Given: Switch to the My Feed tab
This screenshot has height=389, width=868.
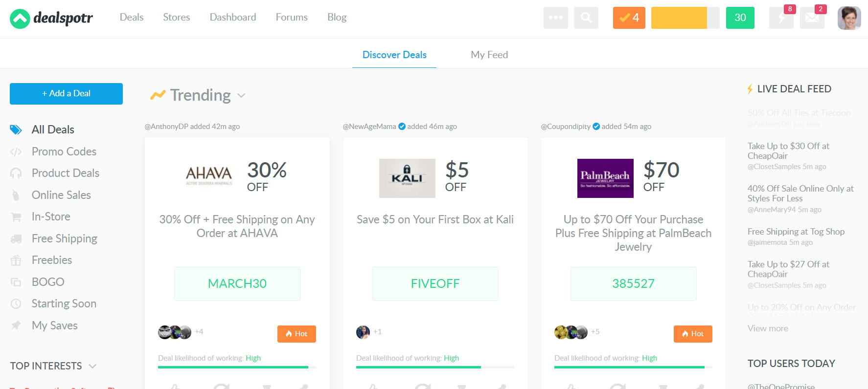Looking at the screenshot, I should click(x=489, y=55).
